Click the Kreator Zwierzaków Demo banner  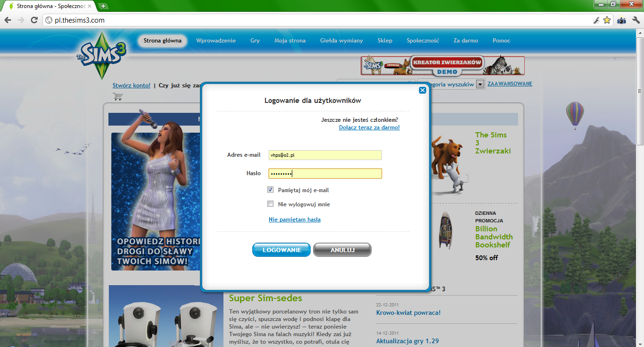click(443, 66)
